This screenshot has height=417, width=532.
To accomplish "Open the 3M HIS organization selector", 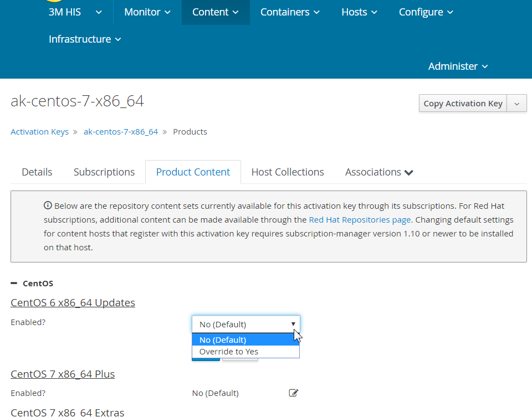I will click(75, 12).
